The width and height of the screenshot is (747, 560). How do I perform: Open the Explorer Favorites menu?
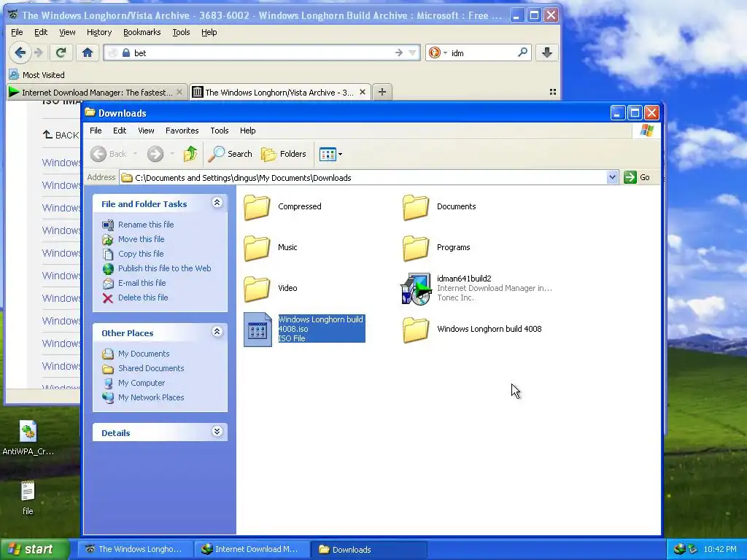click(182, 131)
